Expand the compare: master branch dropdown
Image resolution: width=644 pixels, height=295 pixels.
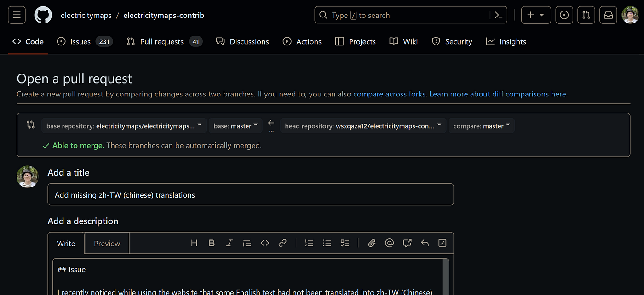click(x=481, y=126)
